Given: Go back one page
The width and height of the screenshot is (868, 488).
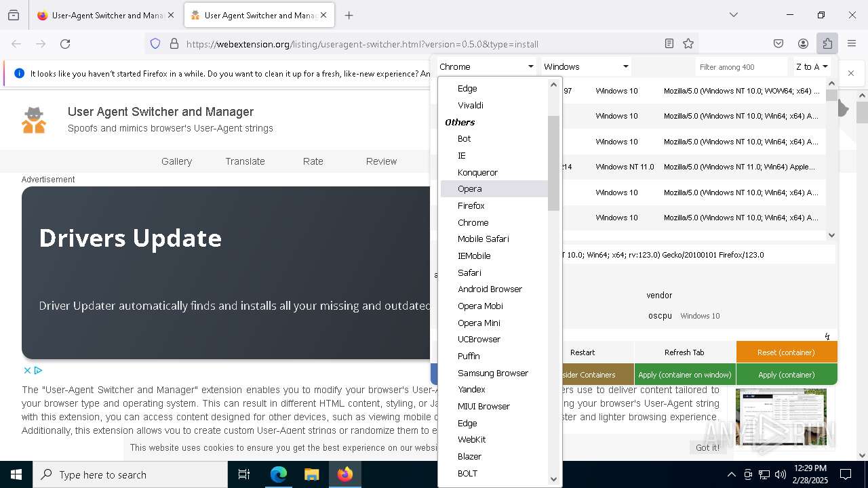Looking at the screenshot, I should [x=16, y=44].
